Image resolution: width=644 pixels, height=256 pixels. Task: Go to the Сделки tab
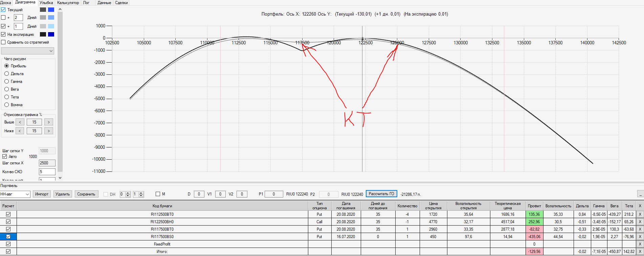121,3
